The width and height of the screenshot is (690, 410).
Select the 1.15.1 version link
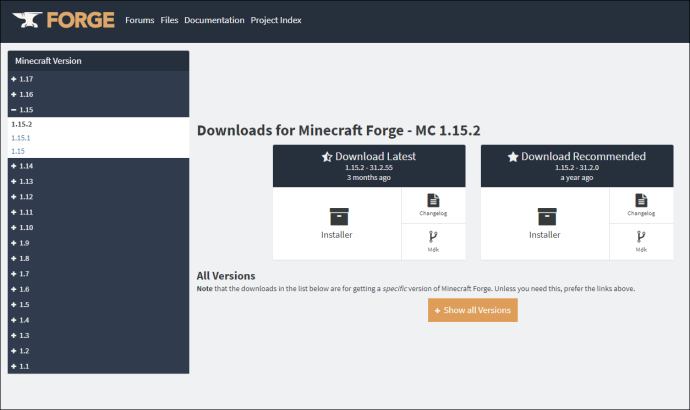[x=21, y=138]
